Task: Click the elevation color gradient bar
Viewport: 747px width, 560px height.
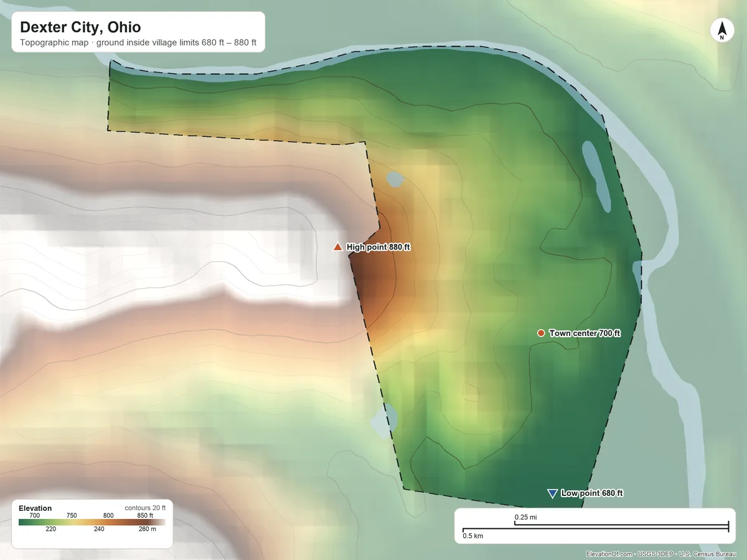Action: click(x=92, y=522)
